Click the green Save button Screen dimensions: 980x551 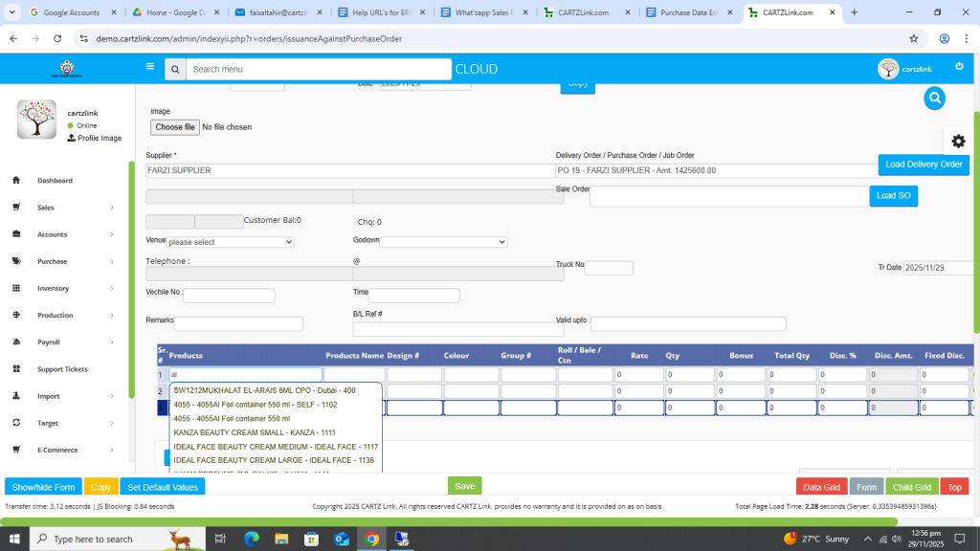[x=464, y=486]
